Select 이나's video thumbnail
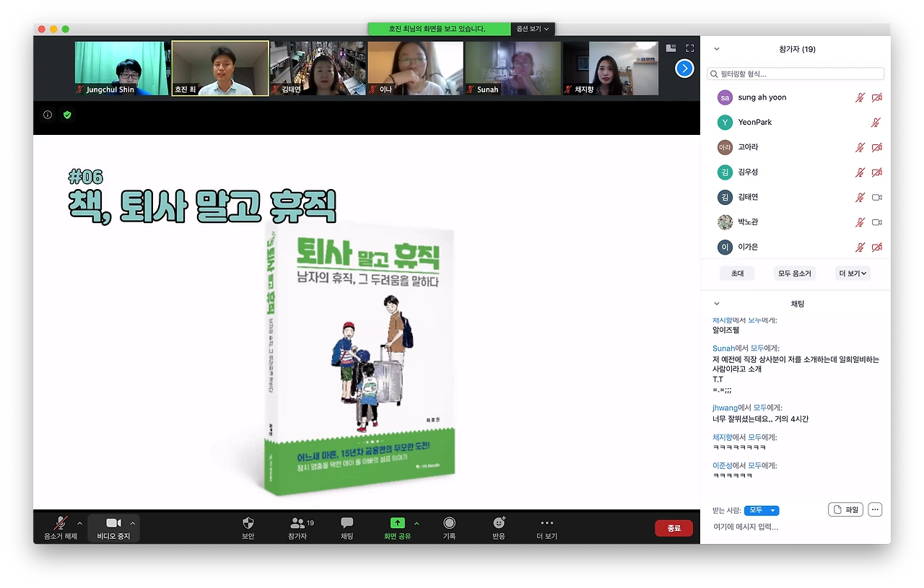Image resolution: width=924 pixels, height=588 pixels. pyautogui.click(x=416, y=69)
